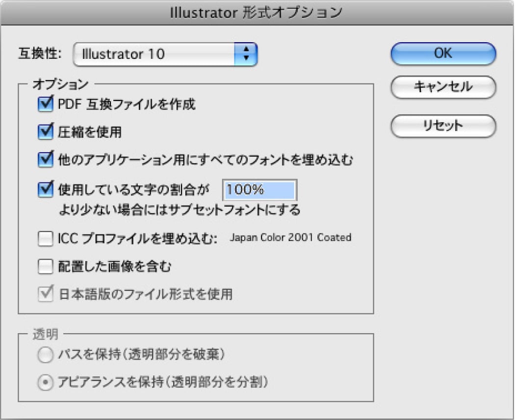Click the より少ない場合にはサブセットフォントにする text

(x=179, y=210)
